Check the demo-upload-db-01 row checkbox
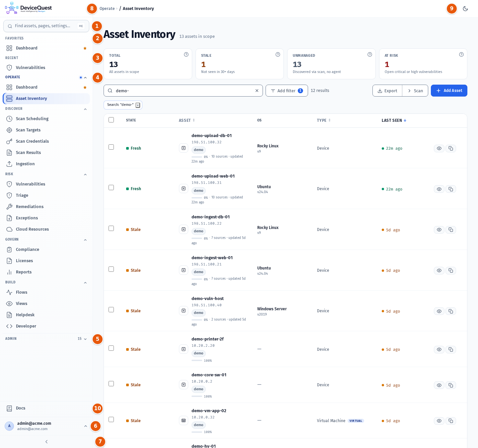Image resolution: width=478 pixels, height=448 pixels. [111, 147]
